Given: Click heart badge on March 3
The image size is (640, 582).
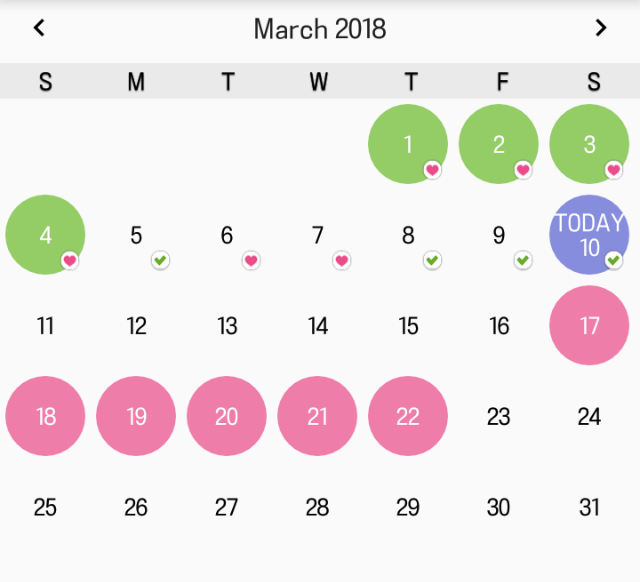Looking at the screenshot, I should (614, 170).
